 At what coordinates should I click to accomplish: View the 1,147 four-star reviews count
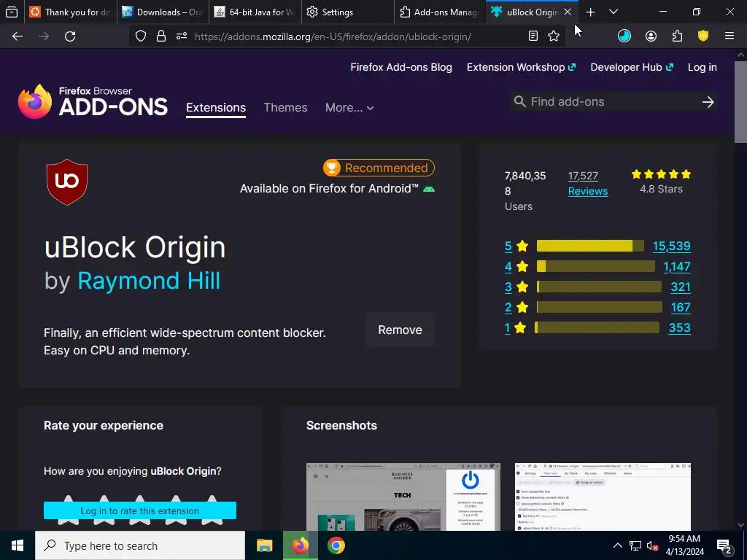676,266
